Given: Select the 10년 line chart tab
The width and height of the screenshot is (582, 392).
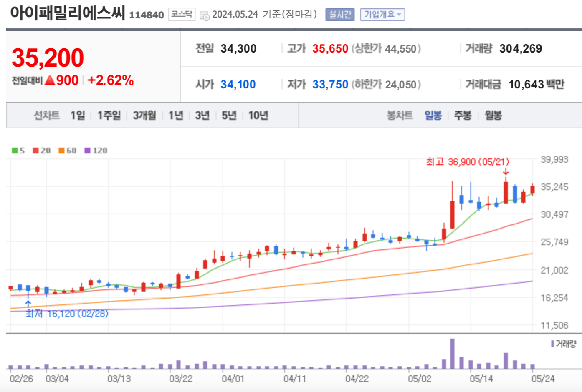Looking at the screenshot, I should pos(258,115).
